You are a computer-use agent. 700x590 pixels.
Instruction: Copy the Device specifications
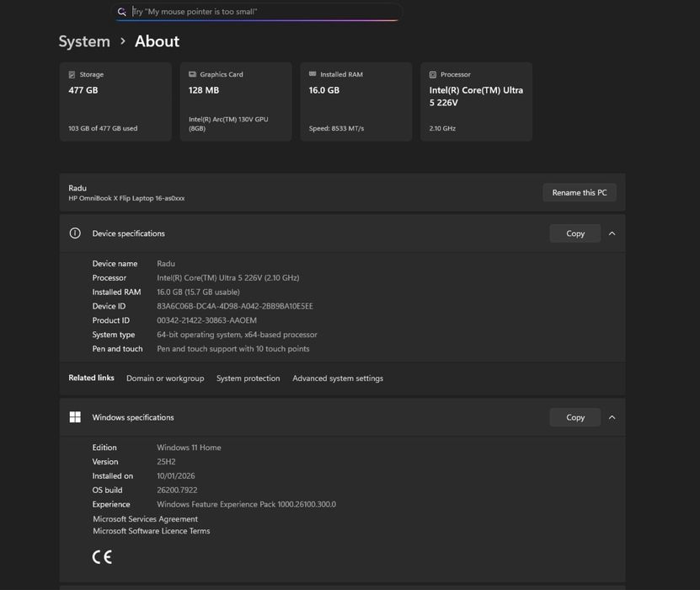coord(575,233)
